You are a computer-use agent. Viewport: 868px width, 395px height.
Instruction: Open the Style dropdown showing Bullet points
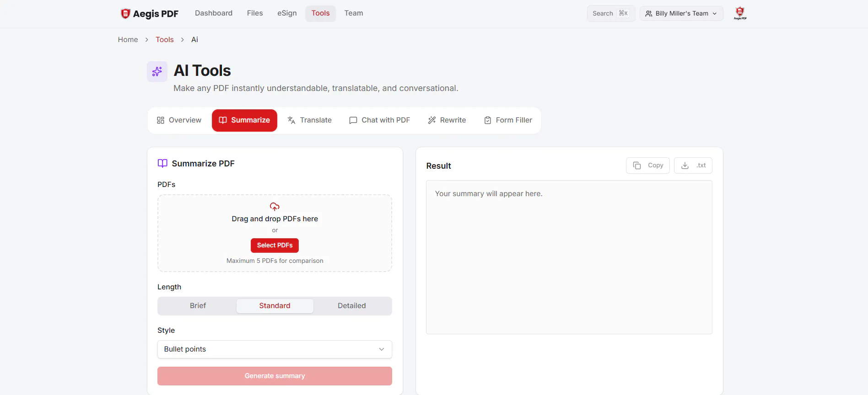(275, 349)
